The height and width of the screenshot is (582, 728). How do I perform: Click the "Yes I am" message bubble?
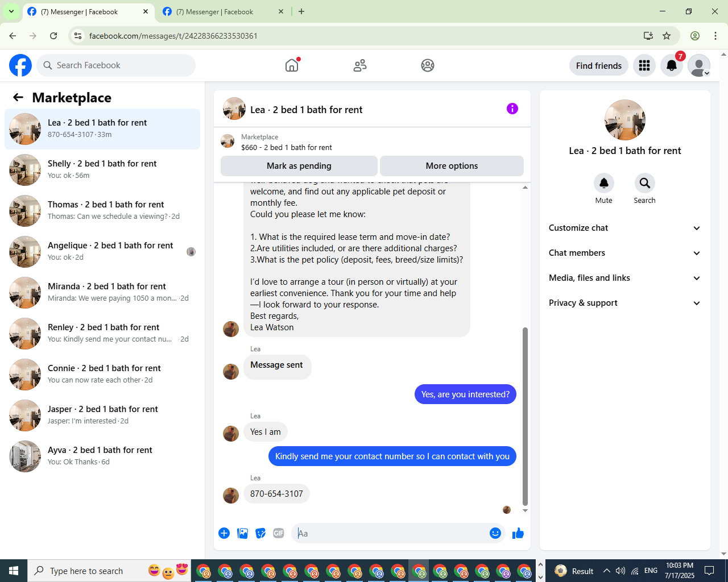[x=266, y=432]
